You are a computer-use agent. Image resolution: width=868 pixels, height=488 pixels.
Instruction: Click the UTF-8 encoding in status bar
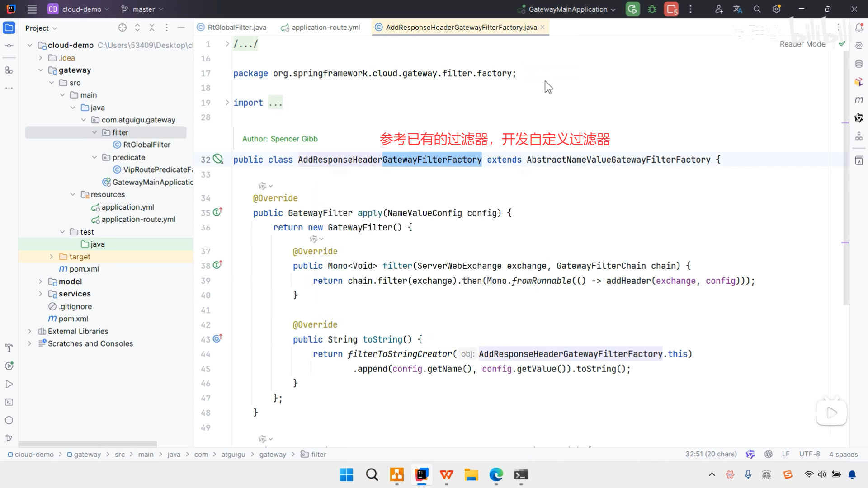click(x=809, y=454)
